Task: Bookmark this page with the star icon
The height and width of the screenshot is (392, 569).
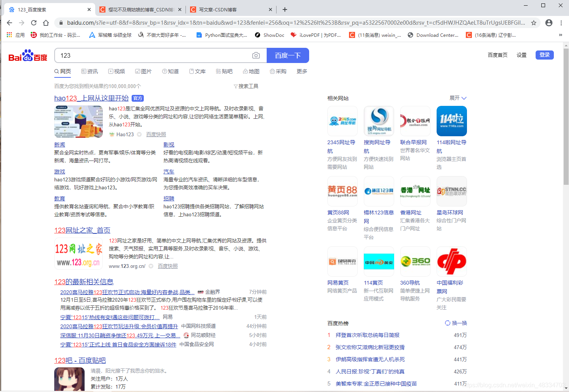Action: 534,23
